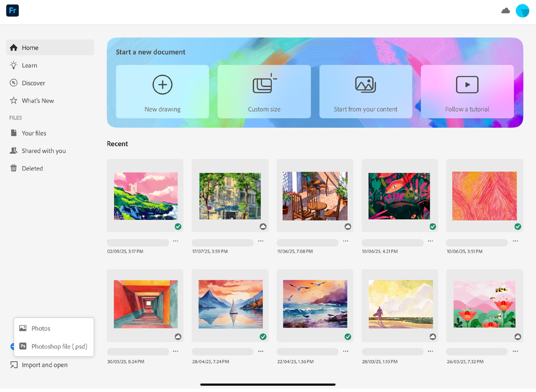Create a canvas with custom size
This screenshot has height=392, width=536.
pyautogui.click(x=264, y=92)
